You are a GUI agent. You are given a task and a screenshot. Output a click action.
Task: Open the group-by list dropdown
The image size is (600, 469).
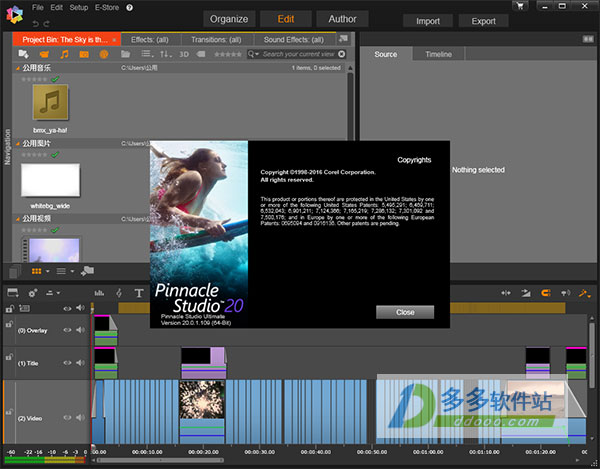147,54
